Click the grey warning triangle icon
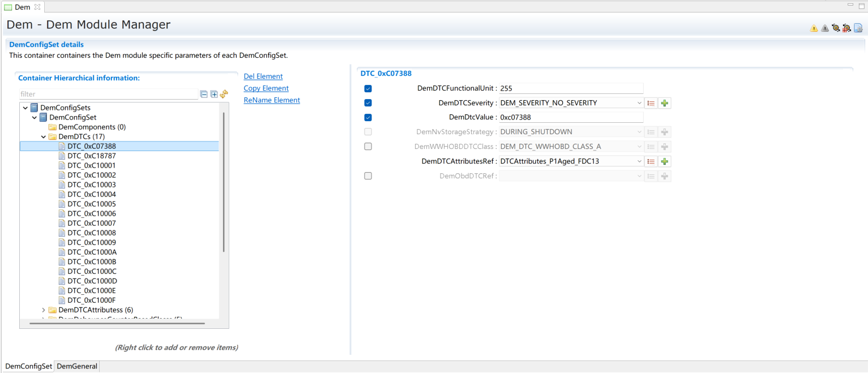Image resolution: width=868 pixels, height=373 pixels. coord(824,28)
